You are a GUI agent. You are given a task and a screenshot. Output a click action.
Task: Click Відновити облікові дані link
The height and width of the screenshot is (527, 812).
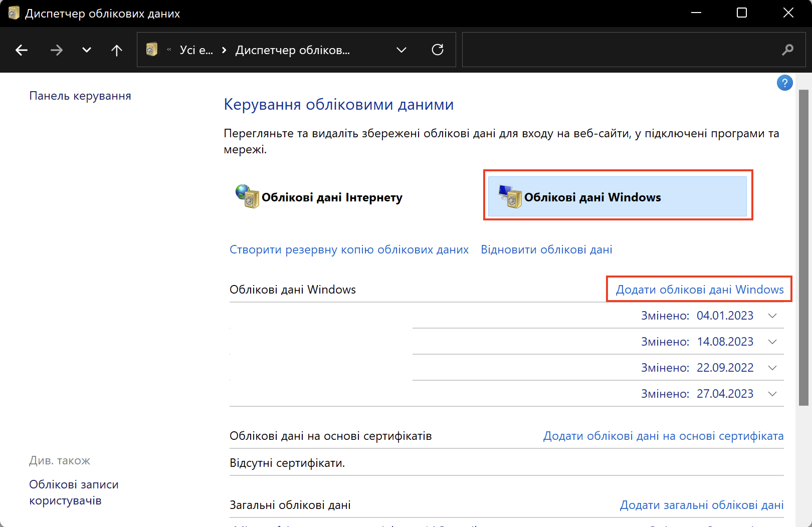click(546, 249)
